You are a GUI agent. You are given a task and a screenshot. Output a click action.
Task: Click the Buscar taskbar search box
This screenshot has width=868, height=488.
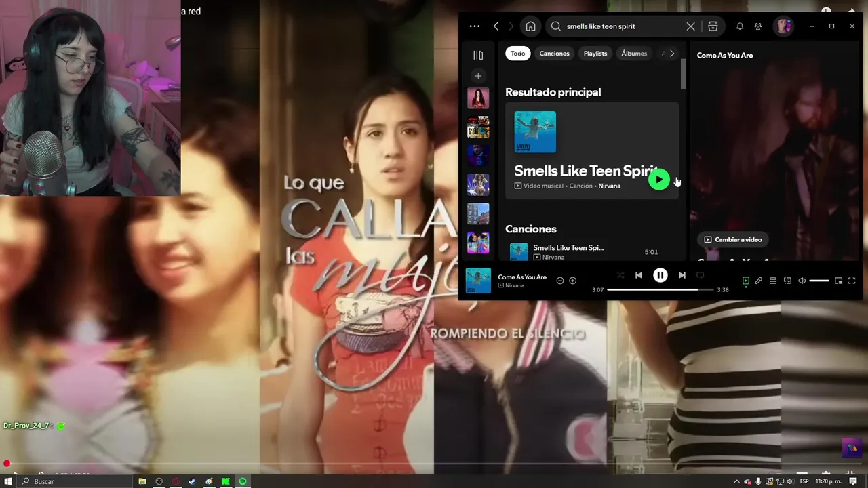pos(75,481)
